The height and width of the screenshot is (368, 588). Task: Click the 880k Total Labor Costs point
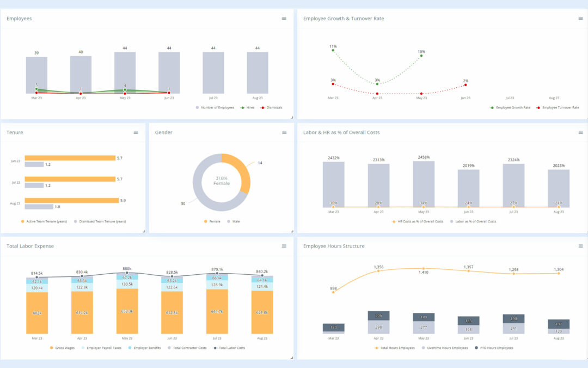click(x=127, y=273)
